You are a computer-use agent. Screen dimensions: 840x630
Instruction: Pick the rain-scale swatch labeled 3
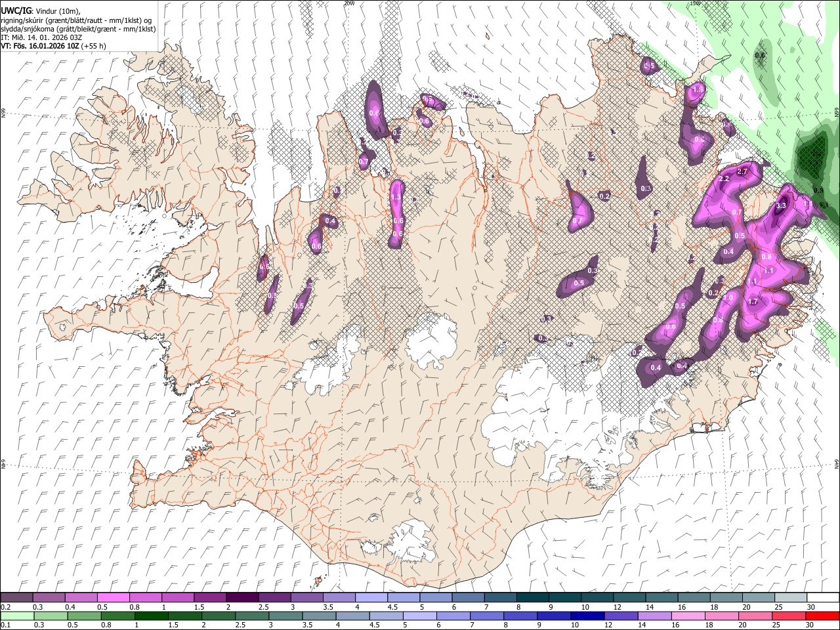click(x=285, y=616)
